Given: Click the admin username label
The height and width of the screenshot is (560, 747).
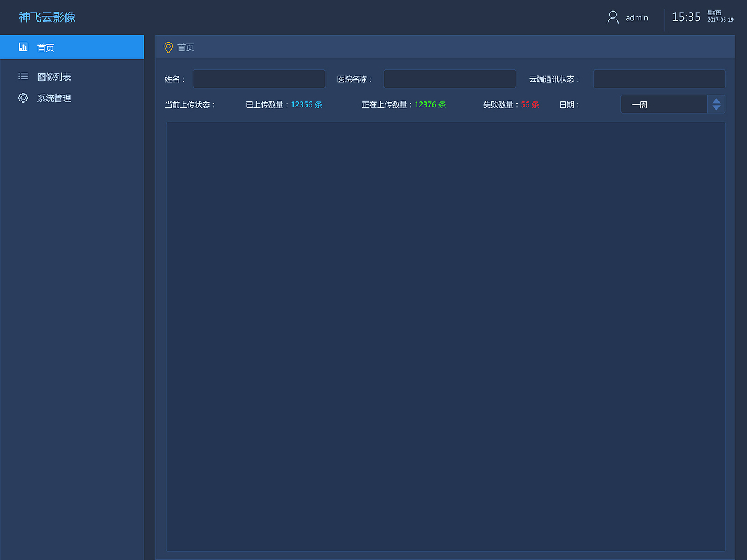Looking at the screenshot, I should point(637,18).
